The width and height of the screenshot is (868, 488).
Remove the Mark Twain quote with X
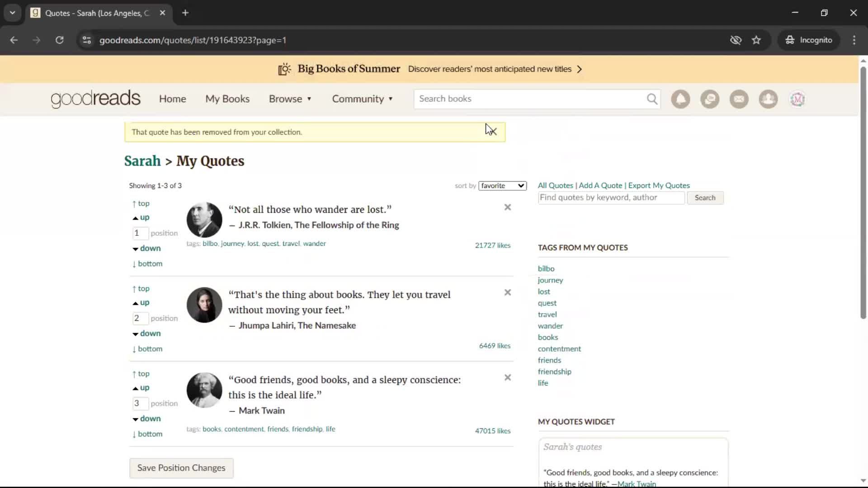(508, 378)
